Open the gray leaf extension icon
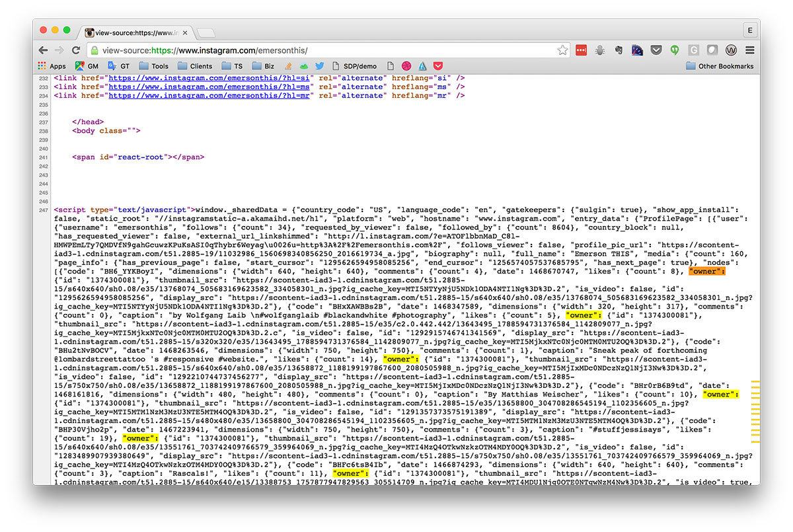 click(712, 50)
